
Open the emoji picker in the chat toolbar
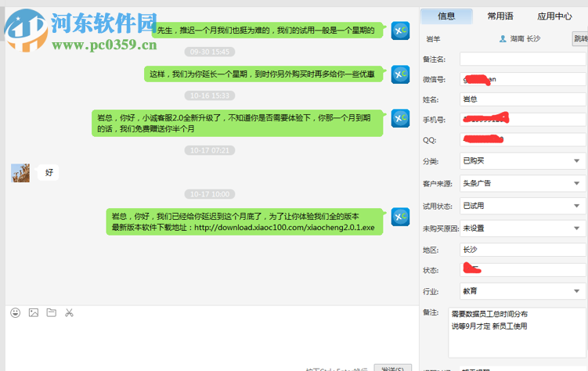16,312
